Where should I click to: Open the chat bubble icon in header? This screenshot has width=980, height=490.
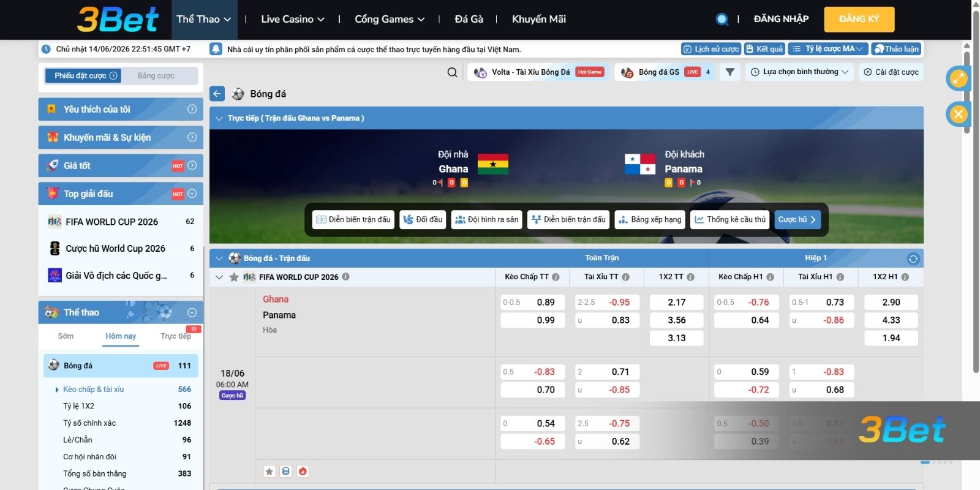point(722,19)
